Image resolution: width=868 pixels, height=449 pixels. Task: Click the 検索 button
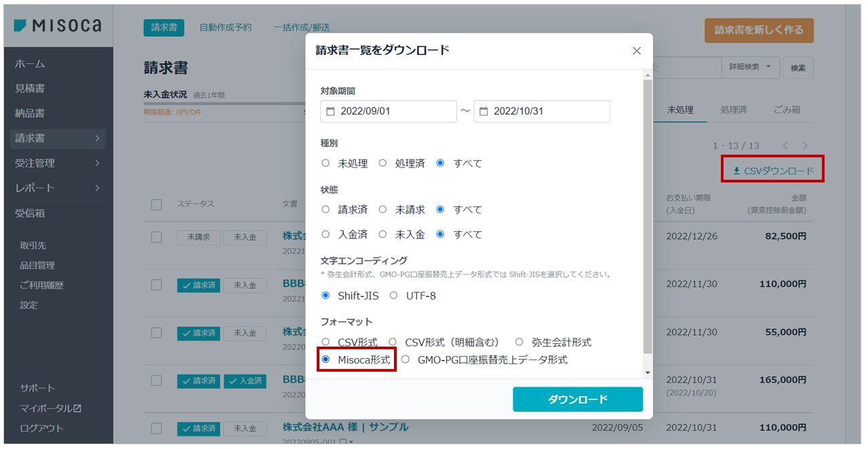coord(798,68)
